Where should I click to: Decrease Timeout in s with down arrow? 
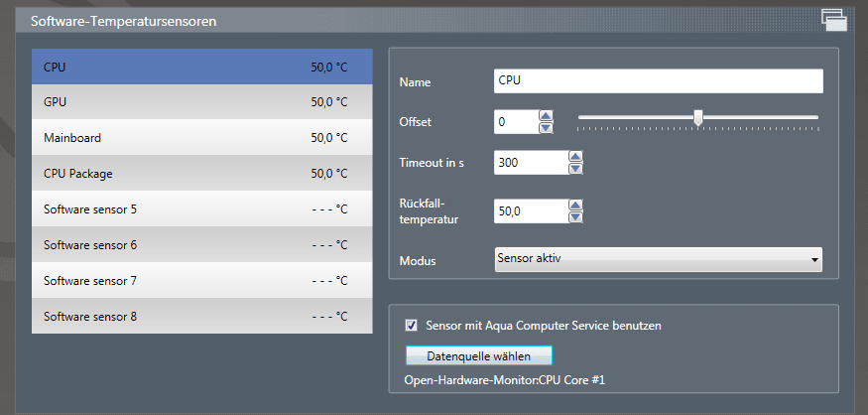(575, 168)
